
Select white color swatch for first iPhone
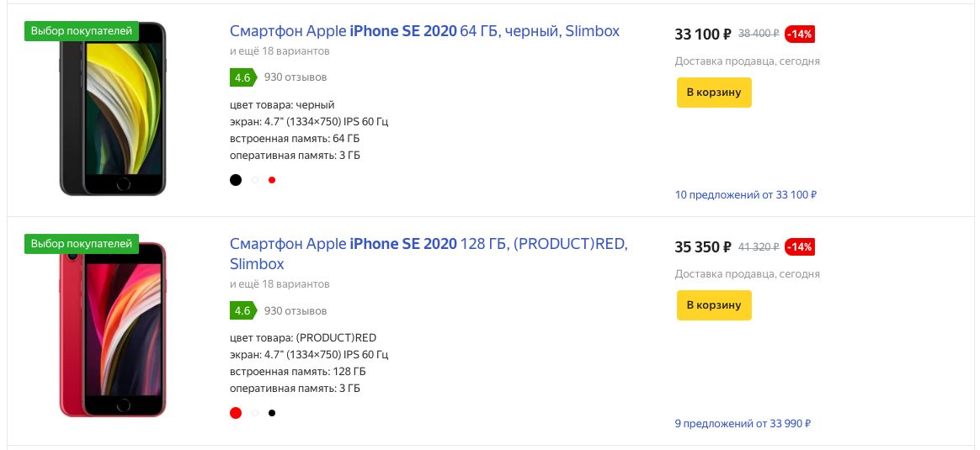(x=255, y=180)
